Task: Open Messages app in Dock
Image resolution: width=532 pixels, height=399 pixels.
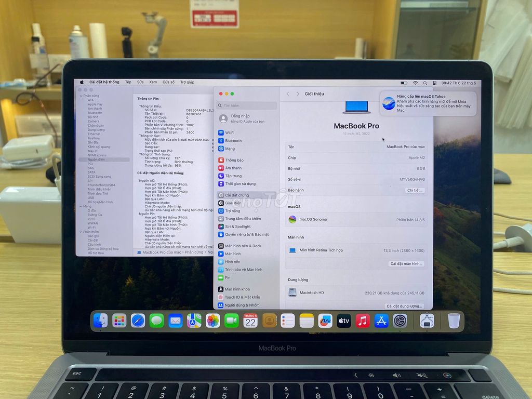Action: click(x=156, y=321)
